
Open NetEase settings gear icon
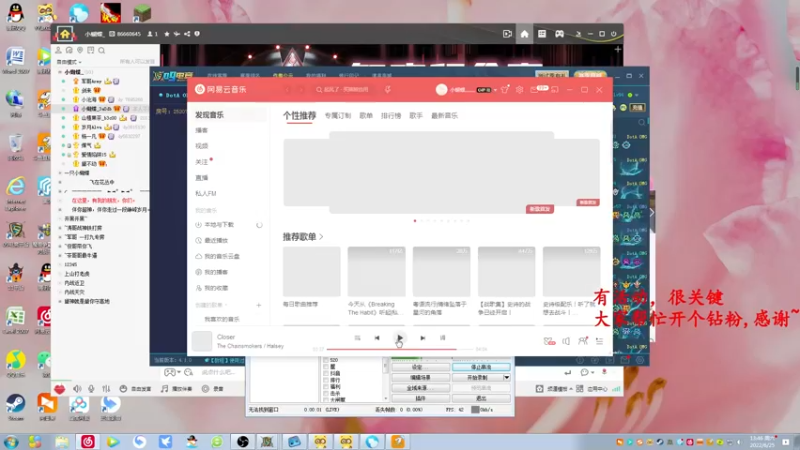point(519,89)
